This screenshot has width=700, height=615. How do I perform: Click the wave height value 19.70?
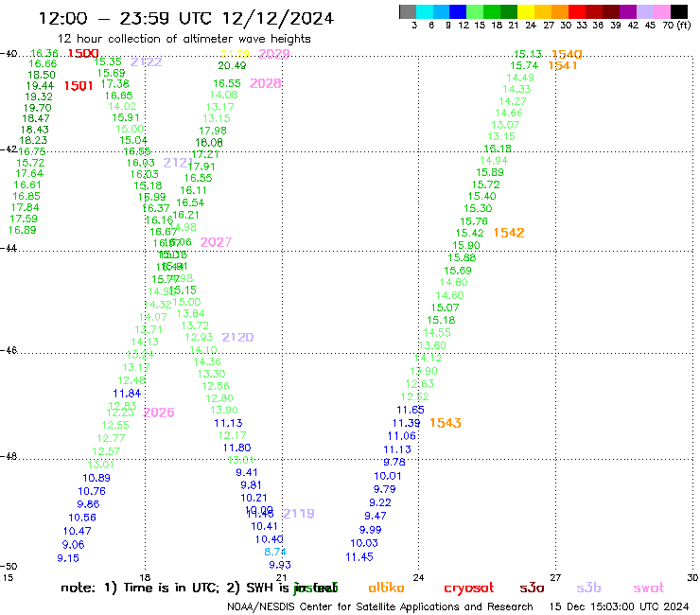point(38,108)
